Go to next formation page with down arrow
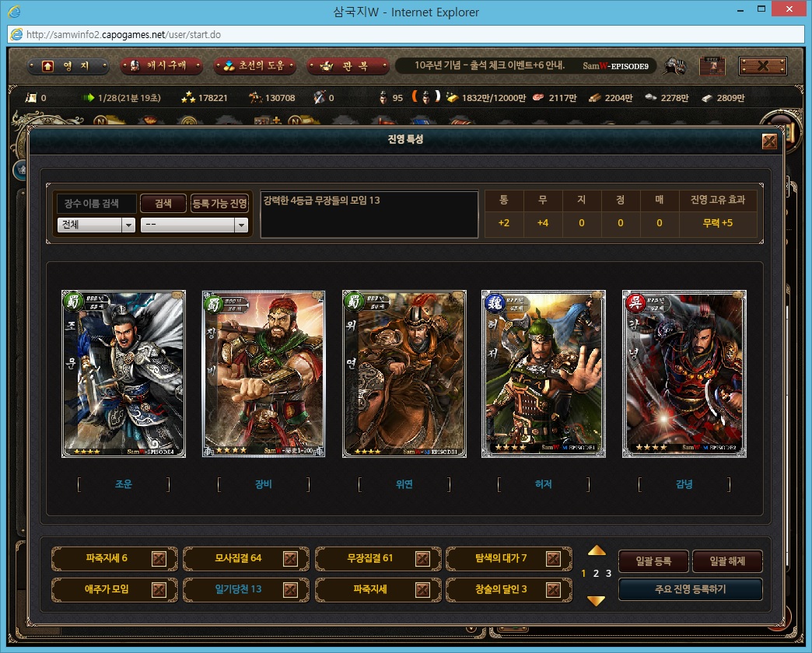Viewport: 812px width, 653px height. tap(597, 601)
